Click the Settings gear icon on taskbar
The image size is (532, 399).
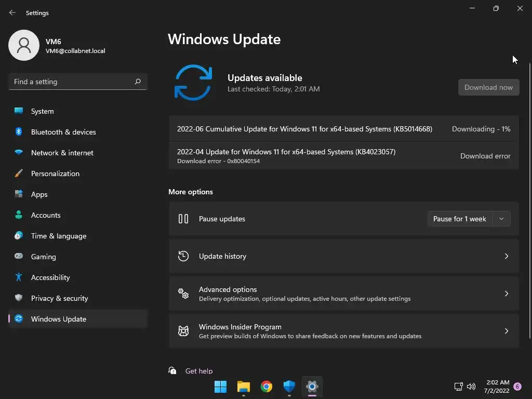pos(312,387)
